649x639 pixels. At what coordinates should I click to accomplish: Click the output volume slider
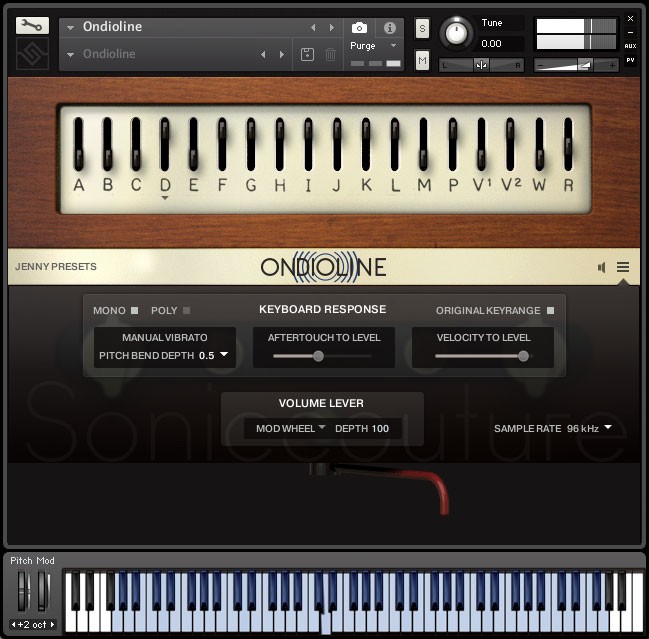[576, 65]
